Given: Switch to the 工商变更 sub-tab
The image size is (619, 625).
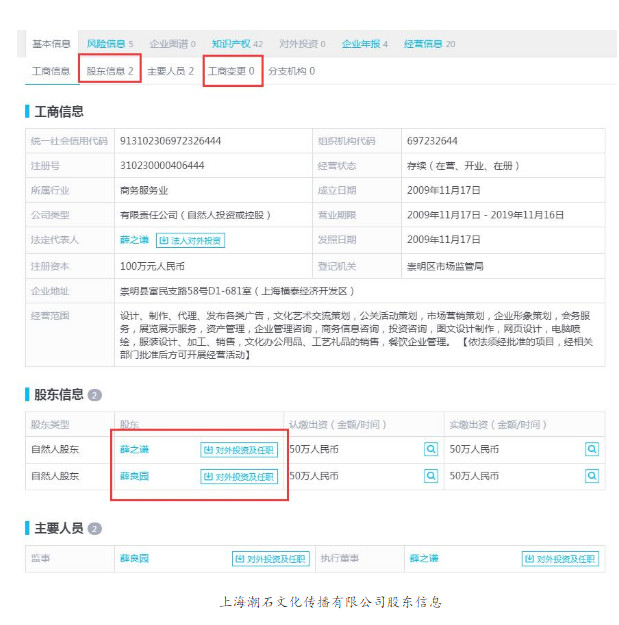Looking at the screenshot, I should point(231,71).
